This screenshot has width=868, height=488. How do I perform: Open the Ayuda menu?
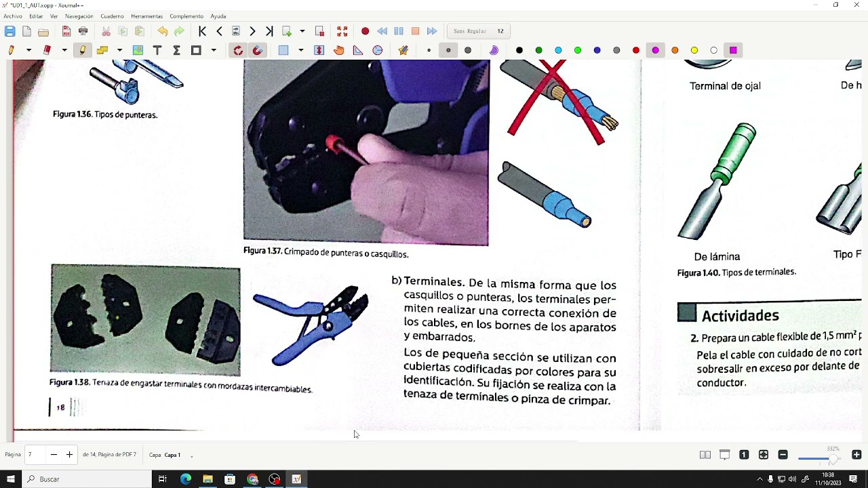[x=218, y=16]
